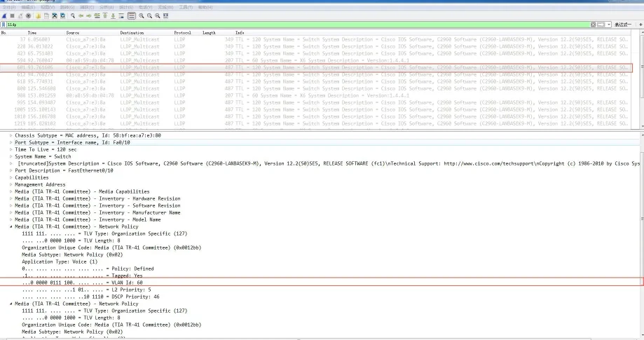Click the stop capture square icon

click(12, 15)
